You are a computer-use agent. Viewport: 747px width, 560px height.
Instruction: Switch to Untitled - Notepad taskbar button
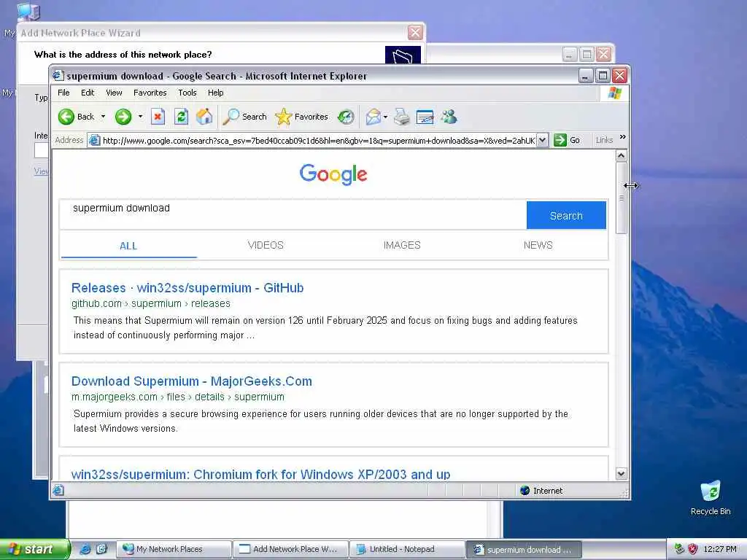(x=407, y=549)
